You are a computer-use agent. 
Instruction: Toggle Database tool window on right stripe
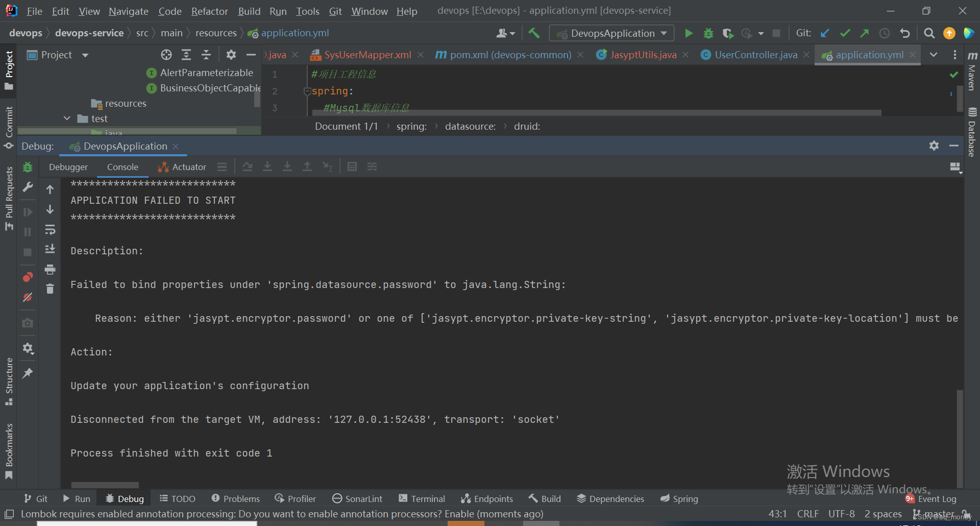(972, 132)
